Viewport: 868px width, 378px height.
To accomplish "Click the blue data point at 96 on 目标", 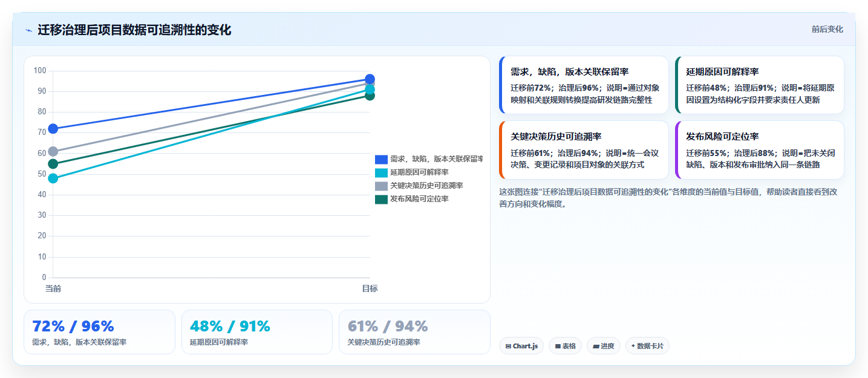I will point(370,79).
